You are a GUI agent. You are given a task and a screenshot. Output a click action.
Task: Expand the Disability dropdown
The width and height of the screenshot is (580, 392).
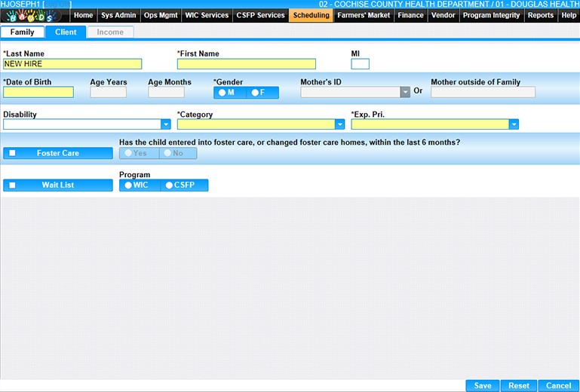166,125
